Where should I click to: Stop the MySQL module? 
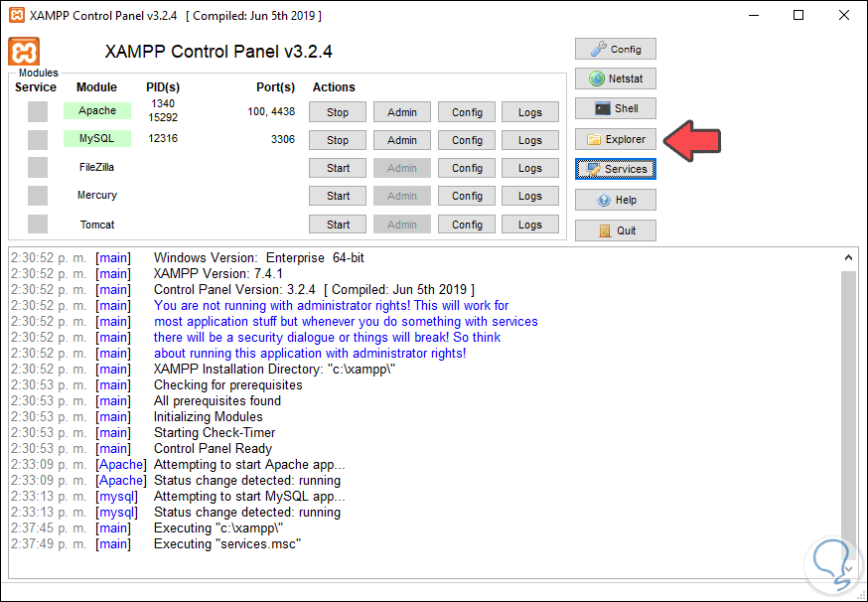(338, 140)
